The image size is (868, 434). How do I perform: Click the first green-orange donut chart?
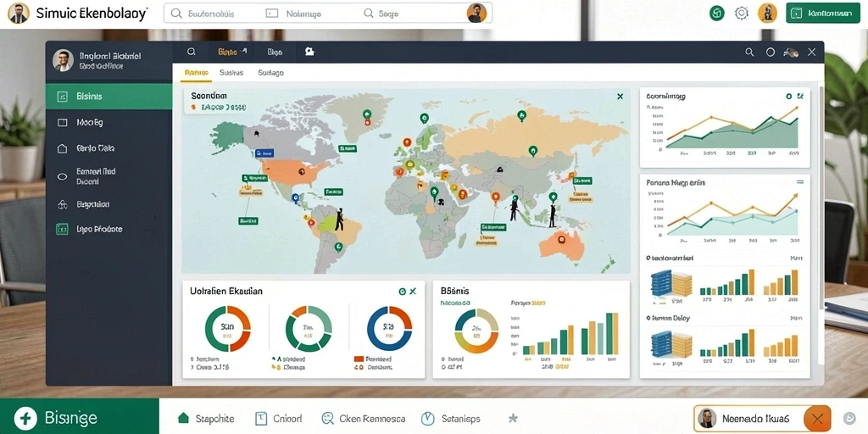pyautogui.click(x=227, y=329)
